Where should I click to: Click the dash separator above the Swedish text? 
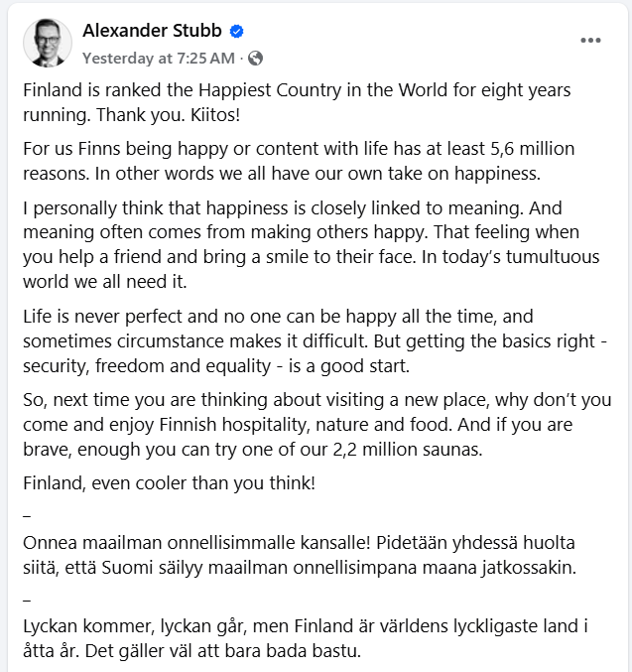(27, 599)
